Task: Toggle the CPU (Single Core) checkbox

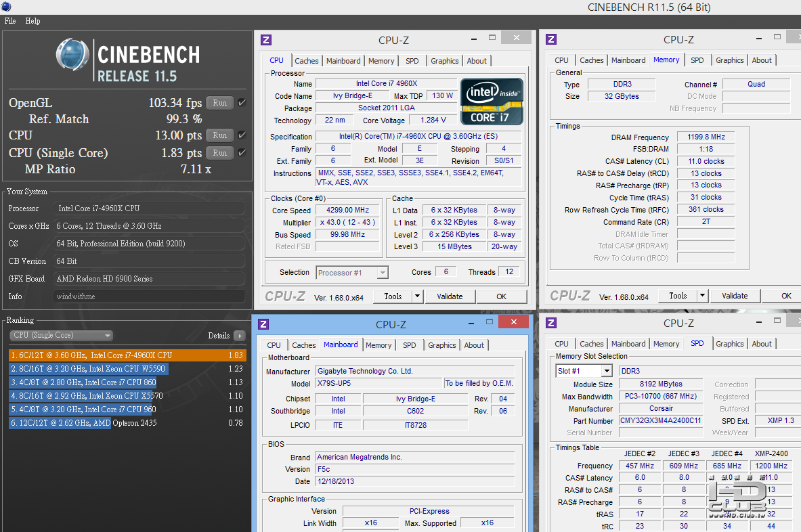Action: [x=242, y=153]
